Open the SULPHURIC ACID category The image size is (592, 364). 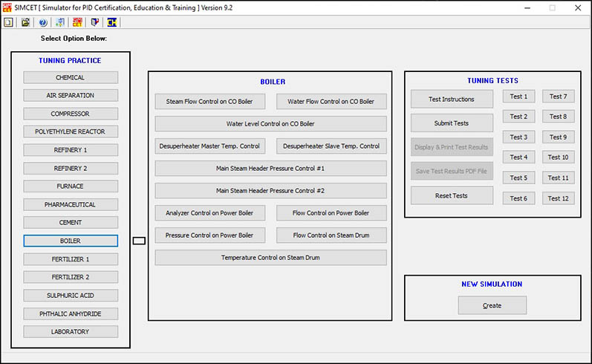click(x=71, y=295)
